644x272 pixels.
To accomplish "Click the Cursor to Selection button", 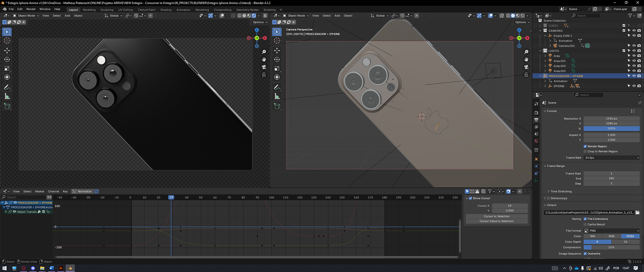I will pyautogui.click(x=496, y=216).
